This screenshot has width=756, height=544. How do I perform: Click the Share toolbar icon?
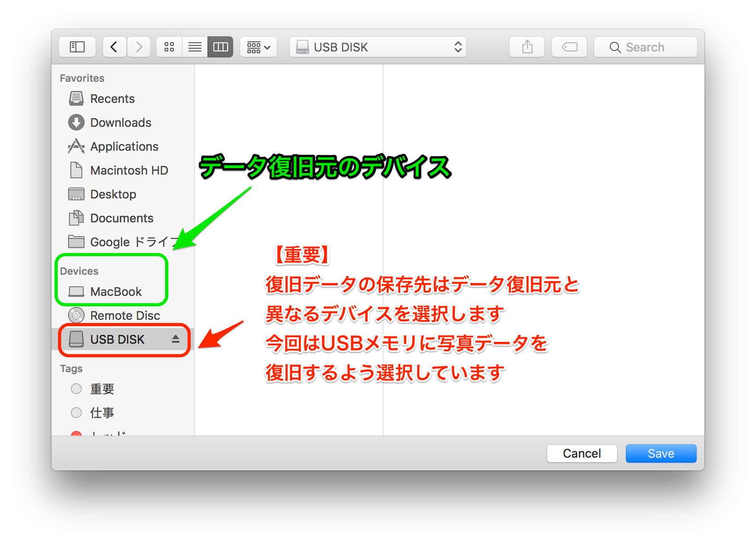[527, 47]
